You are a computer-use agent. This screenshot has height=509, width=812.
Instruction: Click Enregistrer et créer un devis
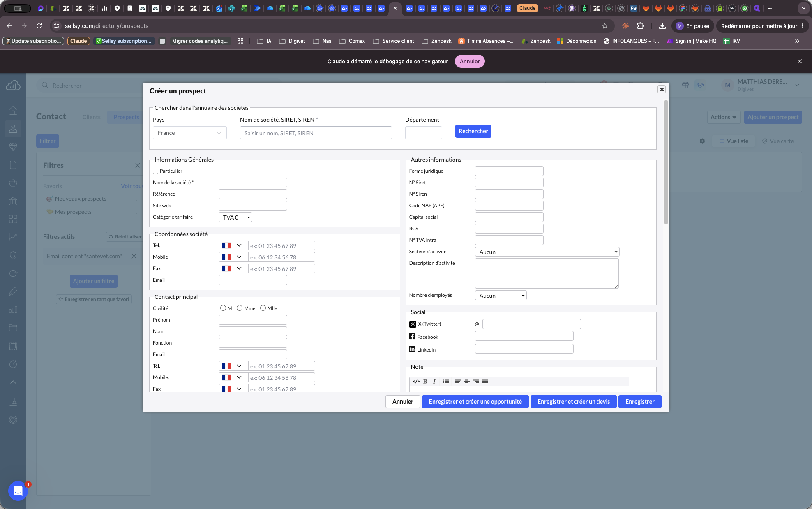574,402
